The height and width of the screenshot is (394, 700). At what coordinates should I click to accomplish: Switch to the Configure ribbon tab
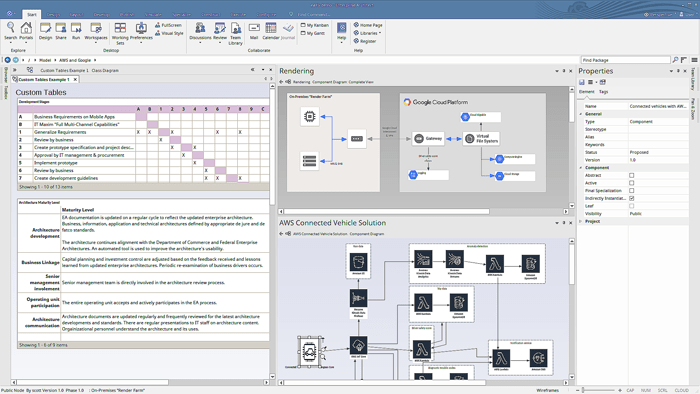tap(267, 14)
